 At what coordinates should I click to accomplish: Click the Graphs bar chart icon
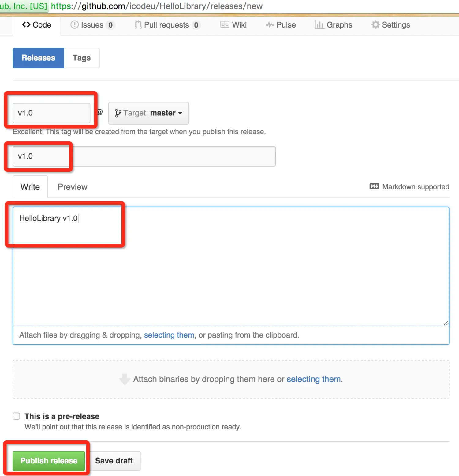[319, 25]
